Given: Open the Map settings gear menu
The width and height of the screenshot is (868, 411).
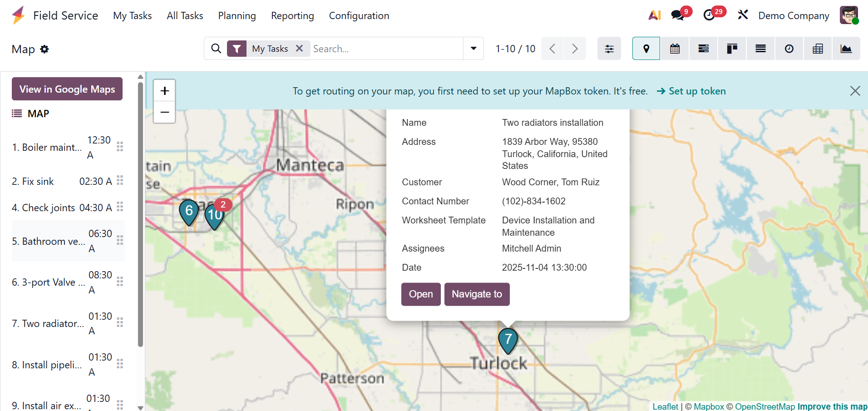Looking at the screenshot, I should [x=44, y=49].
